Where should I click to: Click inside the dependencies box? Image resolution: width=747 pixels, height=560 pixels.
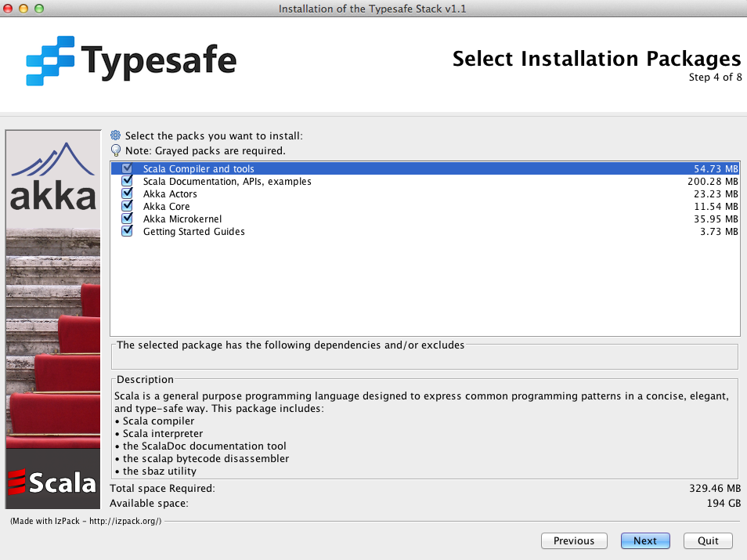coord(427,356)
